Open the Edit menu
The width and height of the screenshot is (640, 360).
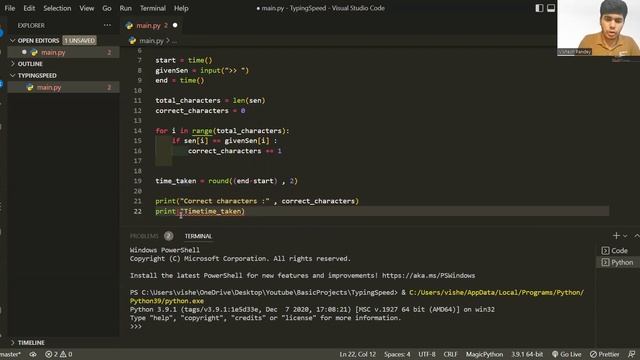[29, 8]
